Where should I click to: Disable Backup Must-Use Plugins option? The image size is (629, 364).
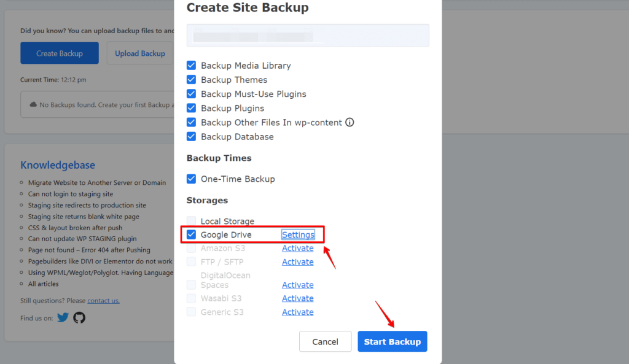(x=192, y=94)
